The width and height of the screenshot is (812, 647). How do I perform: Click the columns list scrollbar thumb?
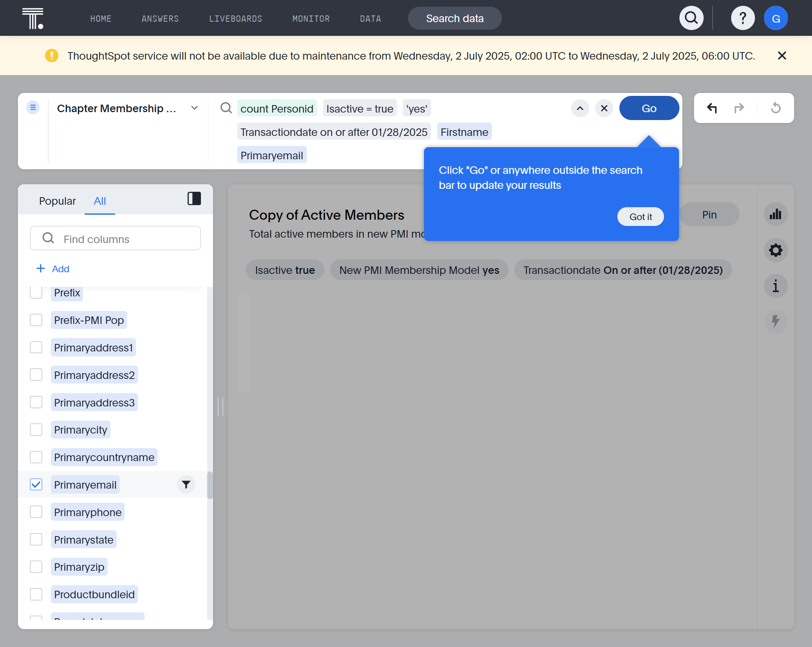tap(210, 485)
